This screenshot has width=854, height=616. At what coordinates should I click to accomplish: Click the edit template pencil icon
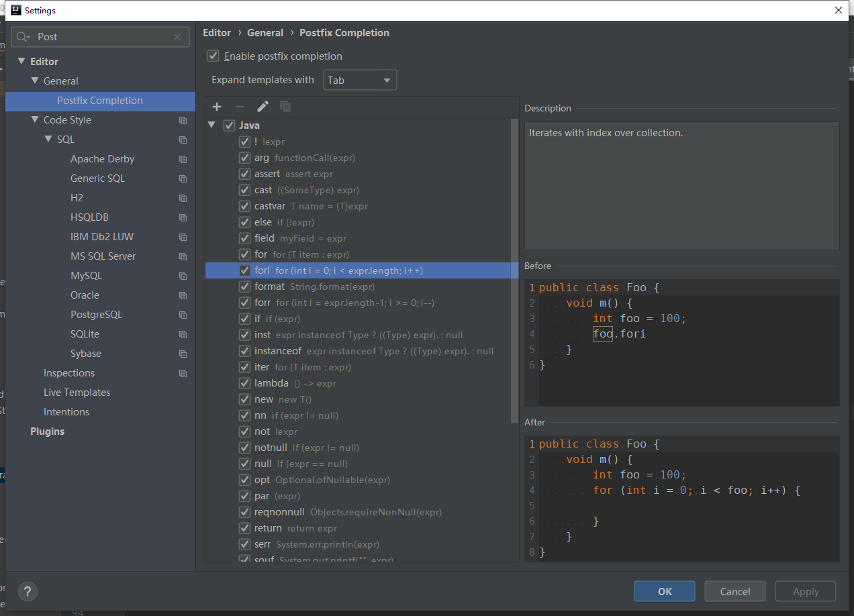263,107
